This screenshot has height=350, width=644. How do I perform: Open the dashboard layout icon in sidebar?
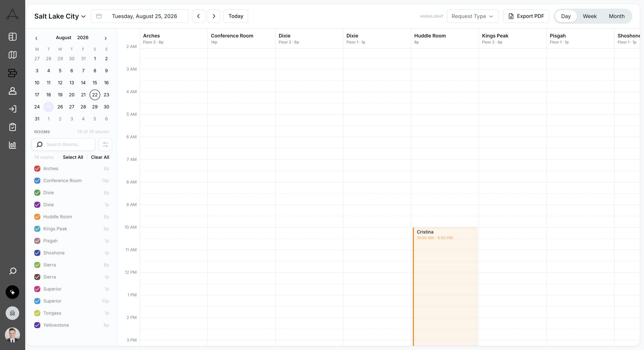12,37
